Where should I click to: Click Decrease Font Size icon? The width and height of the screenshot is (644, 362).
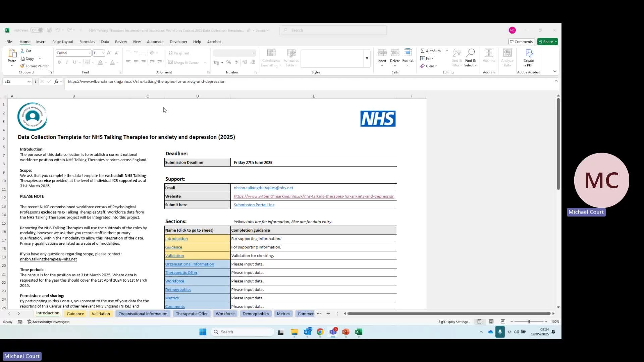(x=116, y=53)
